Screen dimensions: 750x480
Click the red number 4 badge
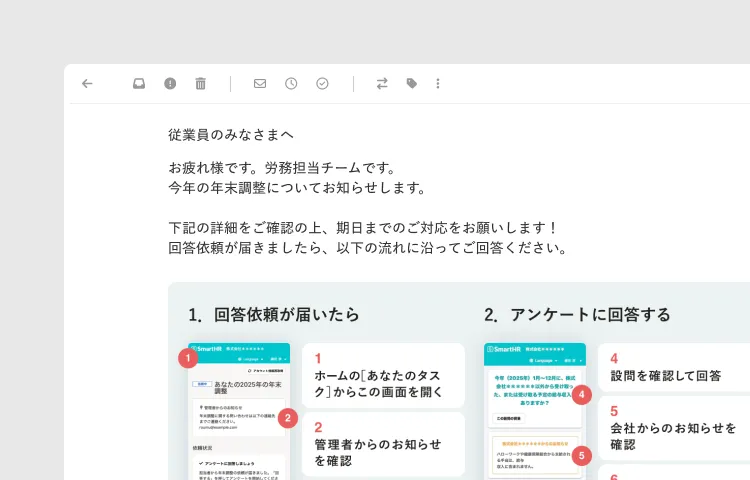(583, 394)
